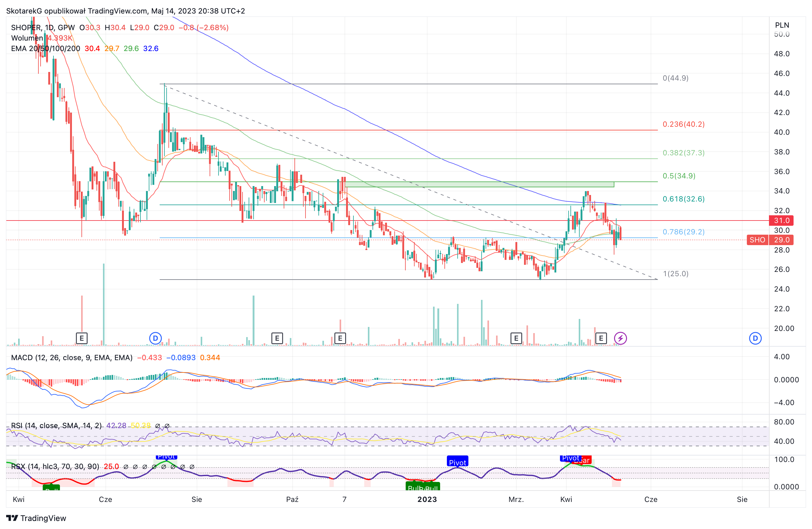Click the RSI average value 50.38 in the legend
812x529 pixels.
pyautogui.click(x=141, y=426)
